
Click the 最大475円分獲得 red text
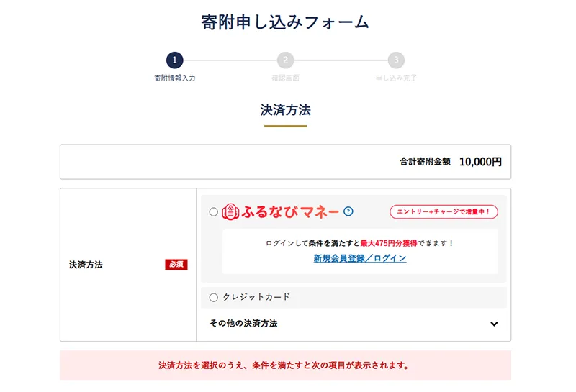(x=389, y=243)
